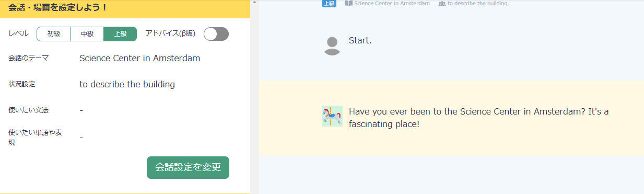Click the people icon beside situation label
This screenshot has width=644, height=194.
(x=442, y=3)
